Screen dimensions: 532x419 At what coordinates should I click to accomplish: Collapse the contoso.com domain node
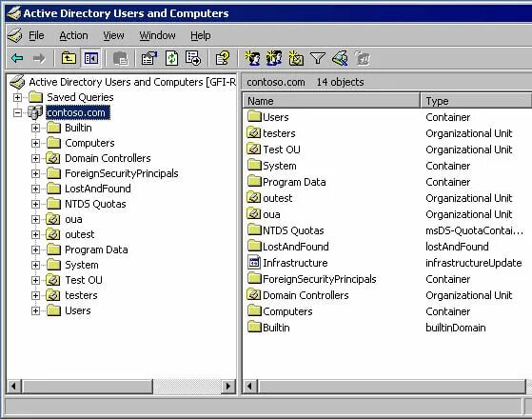(17, 112)
